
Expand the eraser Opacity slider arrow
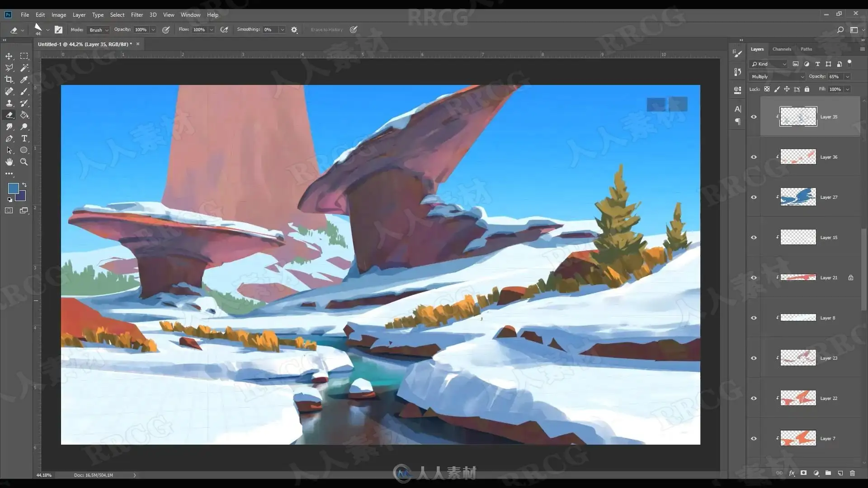153,30
